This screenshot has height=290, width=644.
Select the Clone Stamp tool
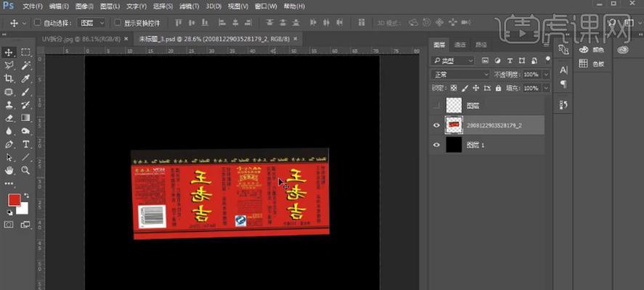tap(9, 105)
